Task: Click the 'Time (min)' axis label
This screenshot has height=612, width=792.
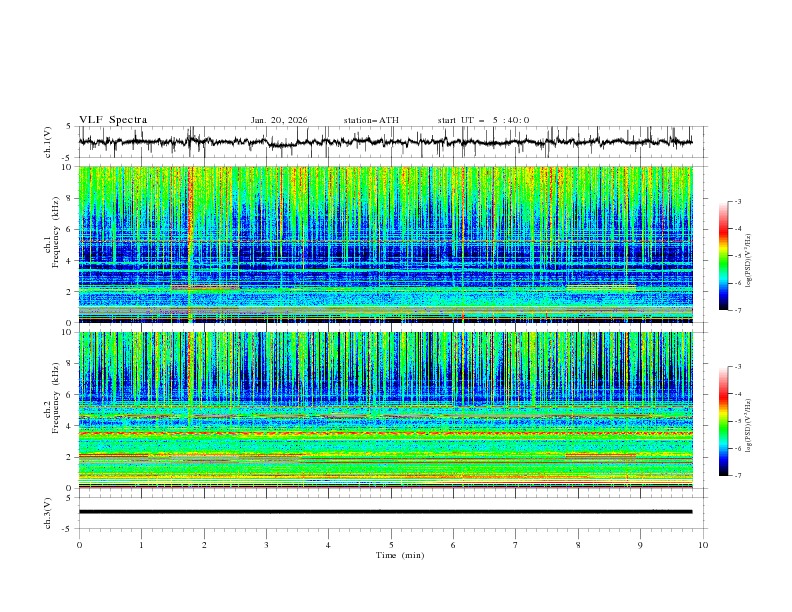Action: 400,555
